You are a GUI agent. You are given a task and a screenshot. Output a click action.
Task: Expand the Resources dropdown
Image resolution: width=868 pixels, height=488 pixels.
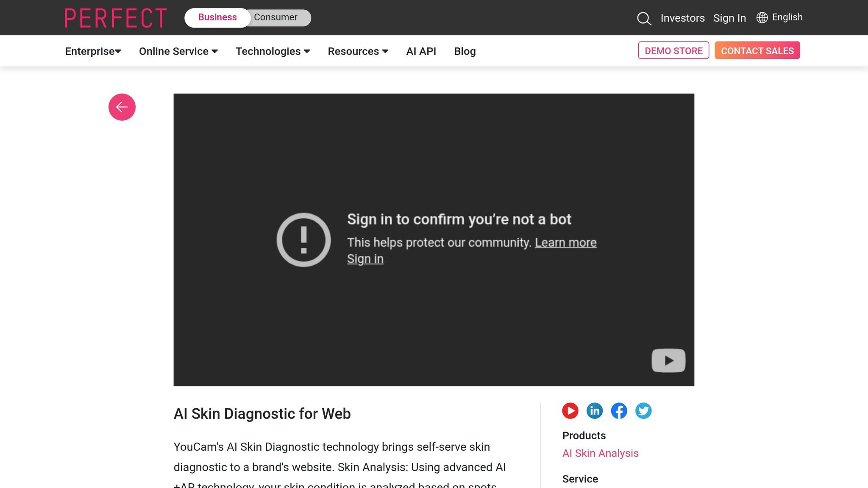click(358, 51)
